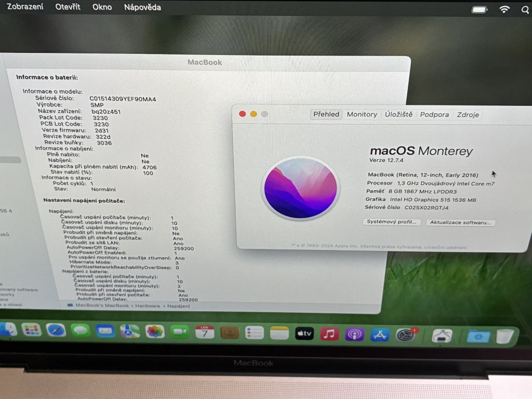Open the Music app in dock
This screenshot has height=399, width=532.
(x=329, y=334)
